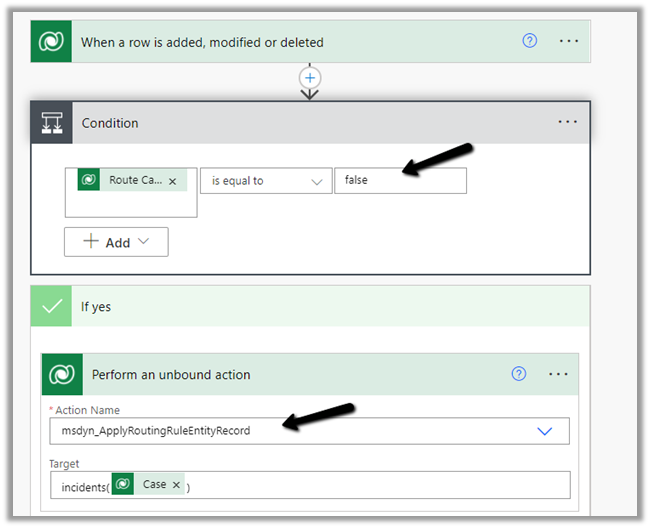
Task: Expand the 'is equal to' operator dropdown
Action: pos(317,181)
